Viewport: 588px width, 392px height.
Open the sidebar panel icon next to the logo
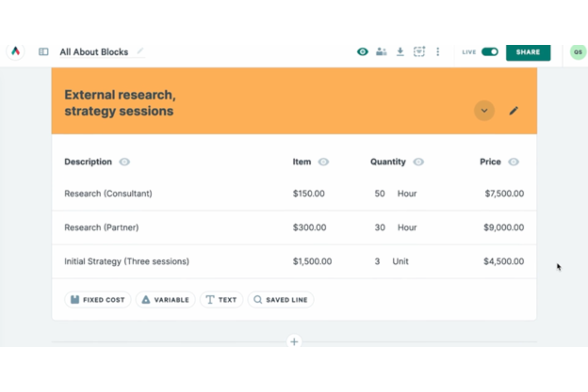(x=43, y=52)
